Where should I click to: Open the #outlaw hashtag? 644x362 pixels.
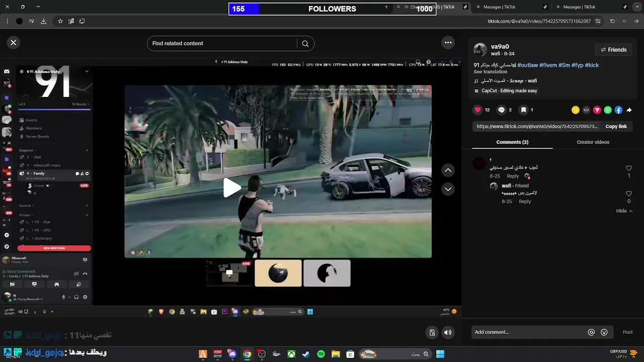coord(527,65)
